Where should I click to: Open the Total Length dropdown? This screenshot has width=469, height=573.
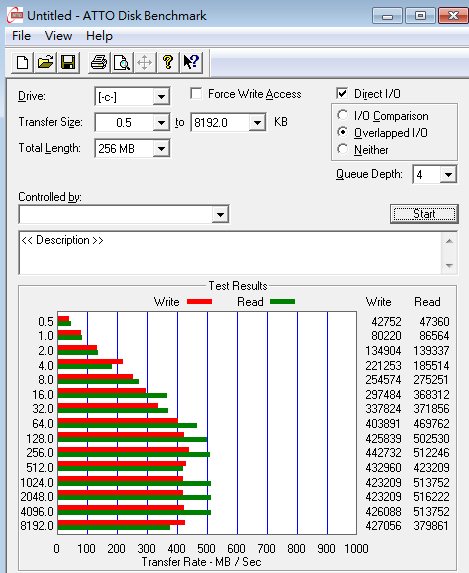click(x=161, y=149)
